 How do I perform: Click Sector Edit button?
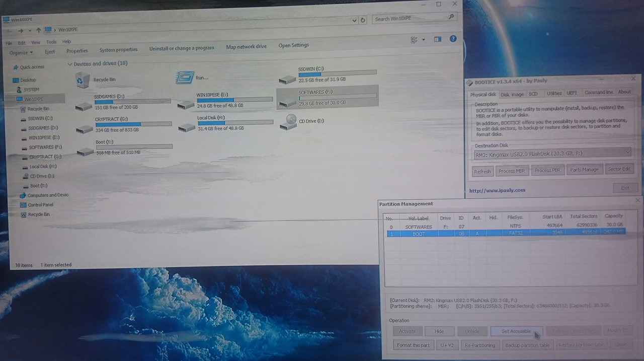pyautogui.click(x=619, y=169)
